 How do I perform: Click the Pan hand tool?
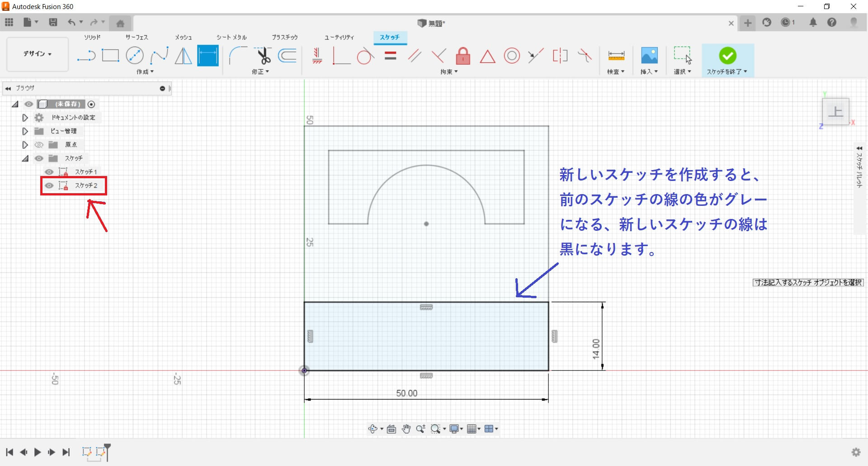coord(406,429)
